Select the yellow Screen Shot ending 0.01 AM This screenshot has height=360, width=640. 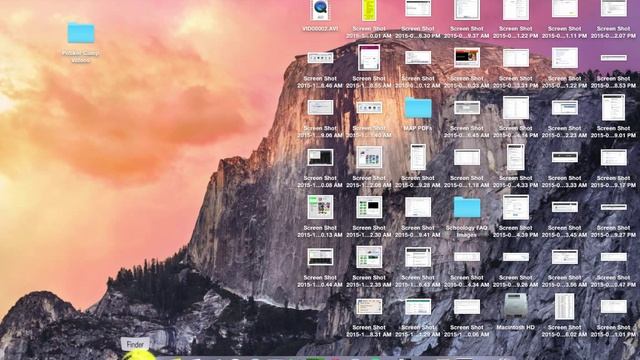coord(369,10)
